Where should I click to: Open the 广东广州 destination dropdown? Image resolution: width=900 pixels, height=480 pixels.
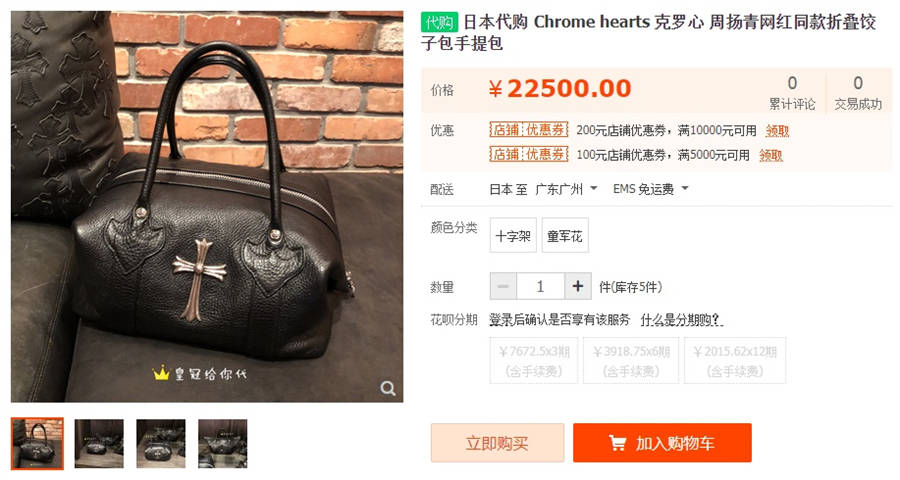pyautogui.click(x=566, y=189)
